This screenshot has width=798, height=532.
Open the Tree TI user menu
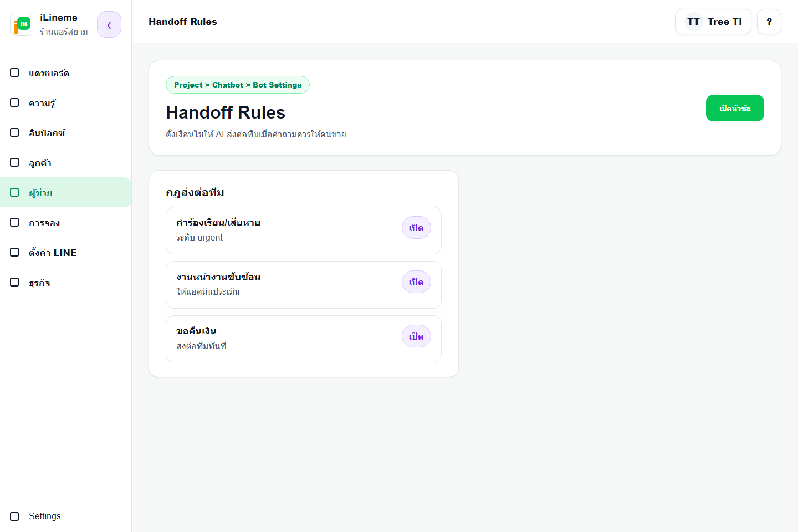click(x=713, y=22)
